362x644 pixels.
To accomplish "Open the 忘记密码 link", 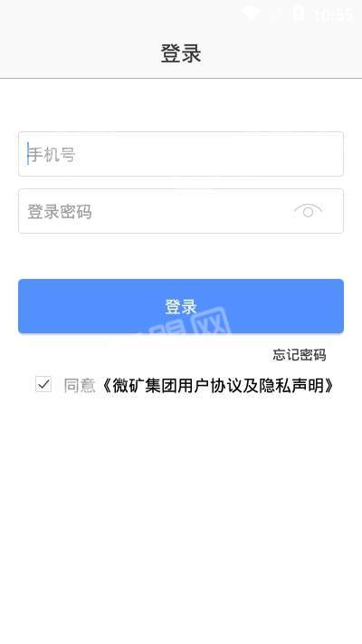I will click(x=300, y=355).
